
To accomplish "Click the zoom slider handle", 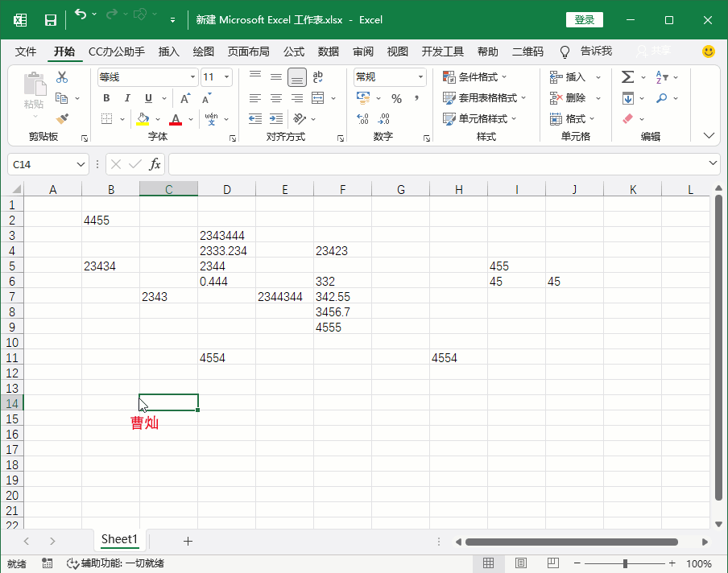I will (625, 563).
